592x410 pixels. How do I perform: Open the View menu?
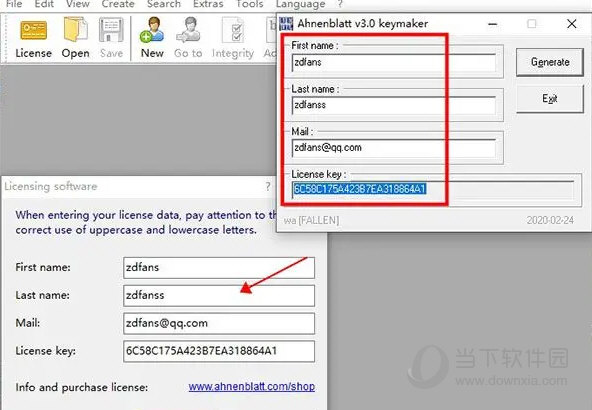(x=78, y=4)
